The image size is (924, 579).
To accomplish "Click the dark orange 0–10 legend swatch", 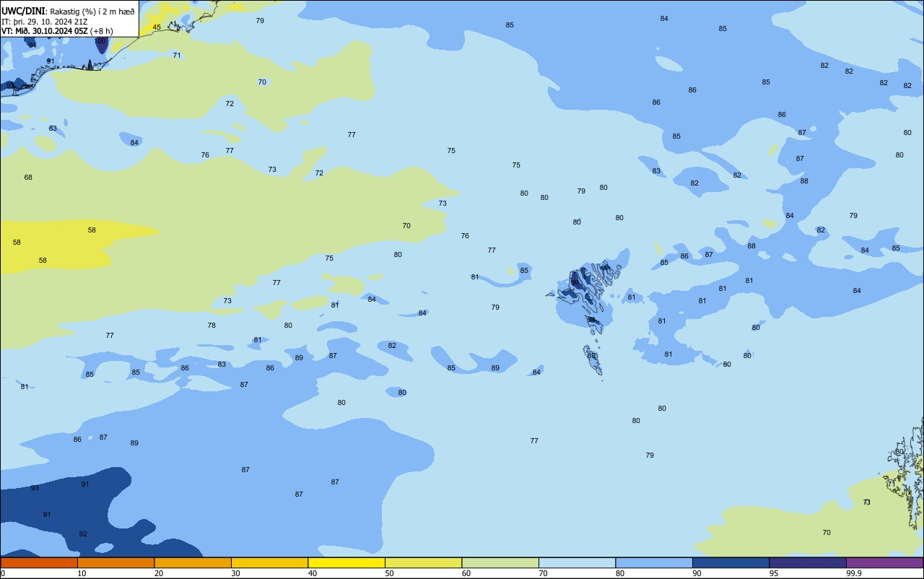I will [39, 562].
